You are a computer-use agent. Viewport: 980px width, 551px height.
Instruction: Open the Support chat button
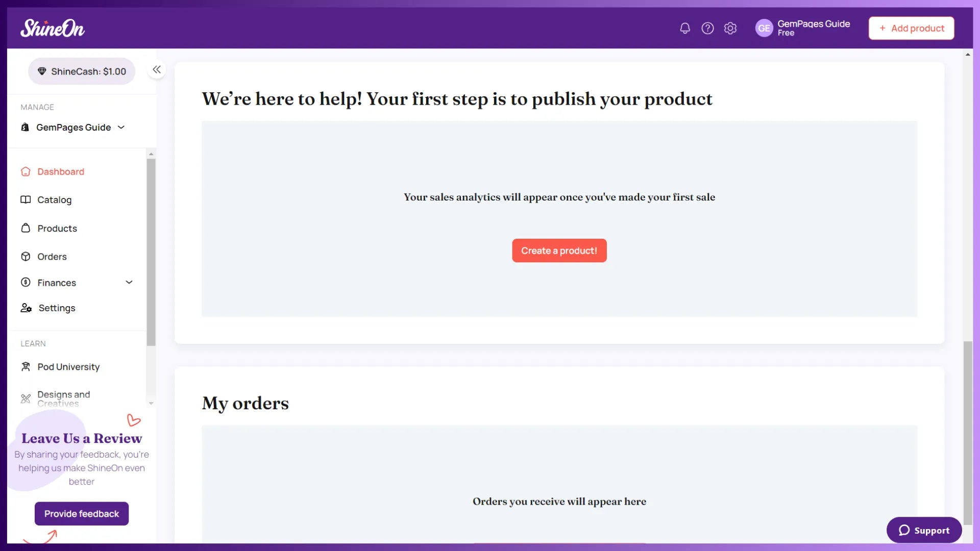[924, 530]
